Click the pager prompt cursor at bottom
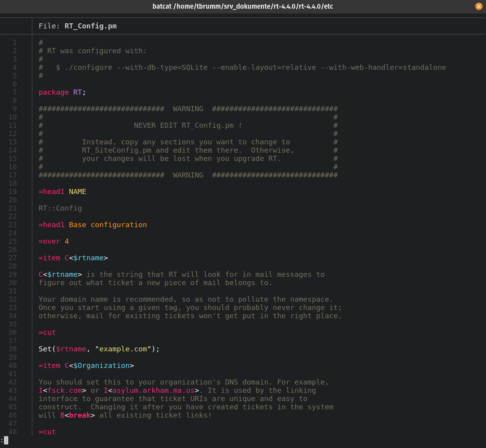Screen dimensions: 486x448 (6, 440)
